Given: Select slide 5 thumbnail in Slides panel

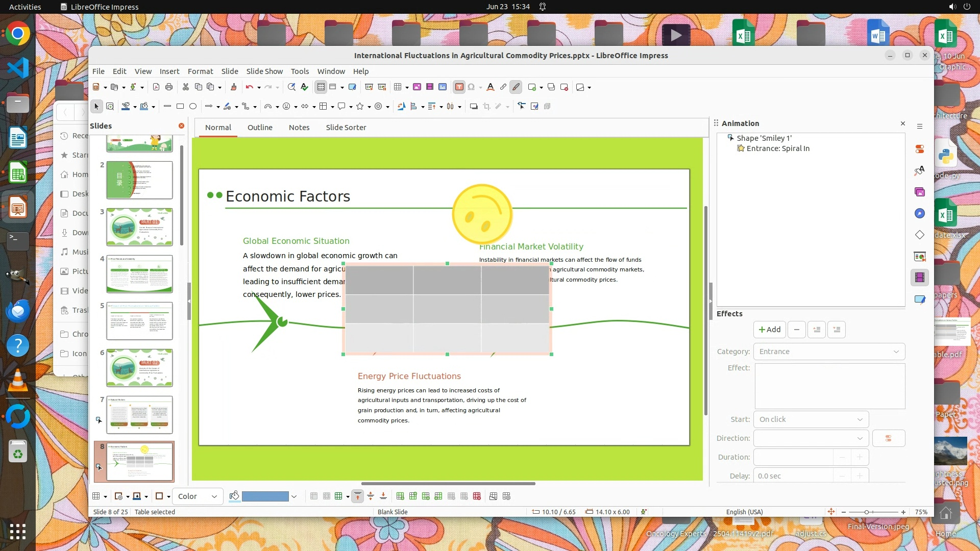Looking at the screenshot, I should coord(139,321).
